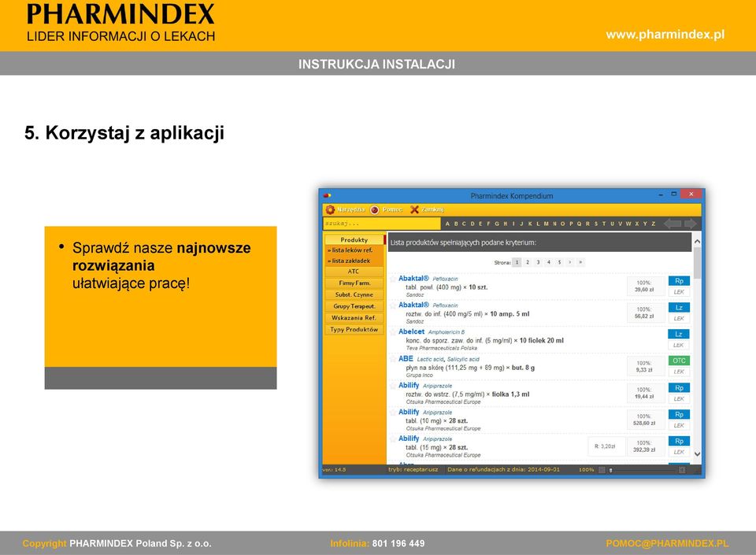Image resolution: width=756 pixels, height=555 pixels.
Task: Click the Amphotericin B substance link
Action: click(x=447, y=332)
